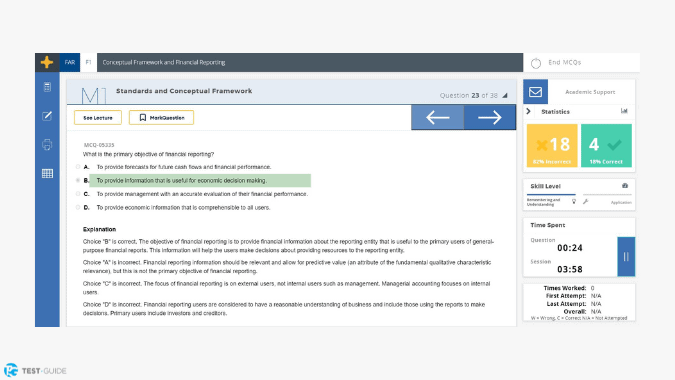Click the Remembering and Understanding label
Screen dimensions: 675x380
coord(544,202)
